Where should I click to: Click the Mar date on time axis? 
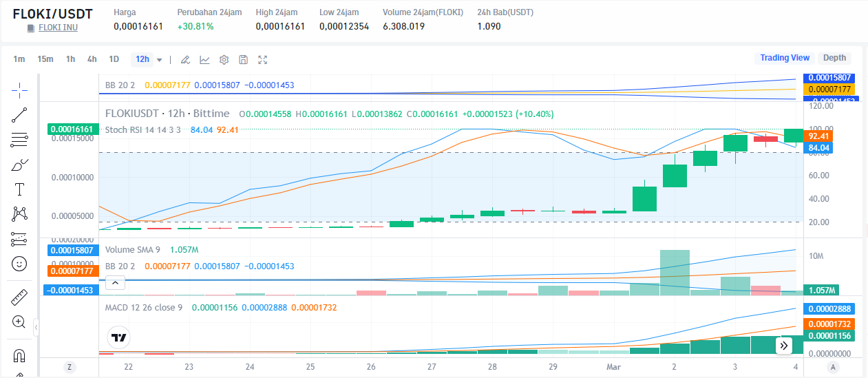(x=613, y=367)
